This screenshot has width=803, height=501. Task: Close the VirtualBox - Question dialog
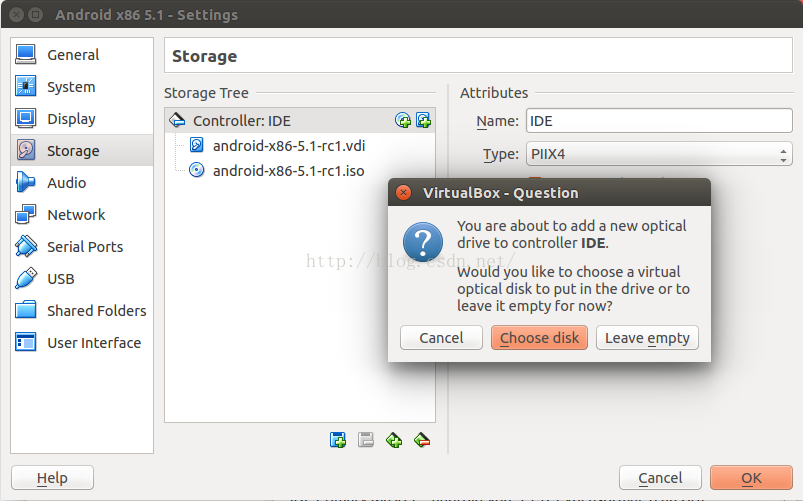click(404, 193)
